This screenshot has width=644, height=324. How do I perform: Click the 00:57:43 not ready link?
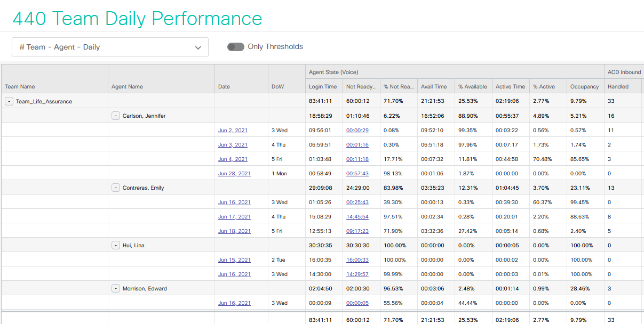(357, 173)
